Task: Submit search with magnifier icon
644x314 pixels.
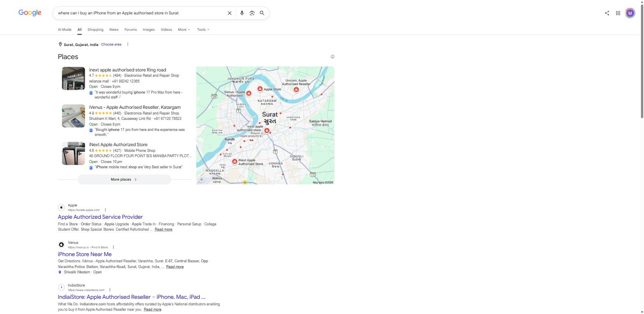Action: (262, 13)
